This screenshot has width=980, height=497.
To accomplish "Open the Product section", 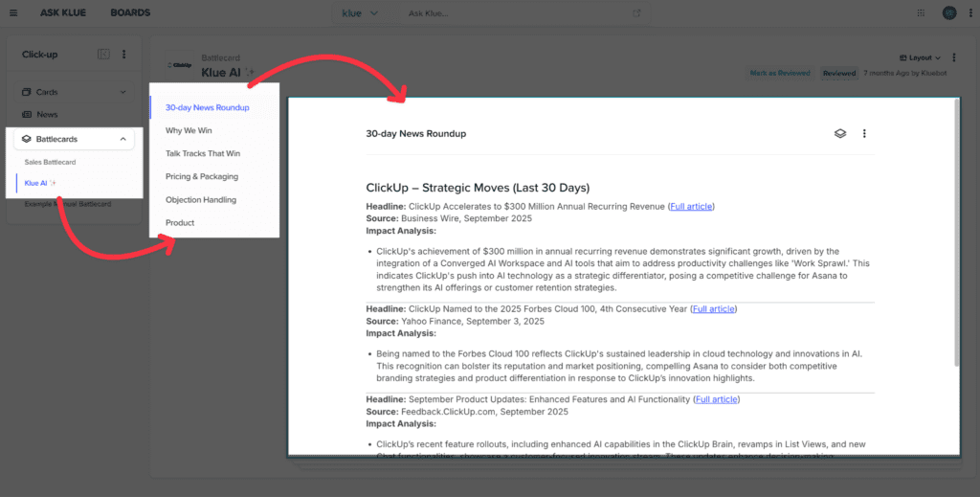I will coord(179,222).
